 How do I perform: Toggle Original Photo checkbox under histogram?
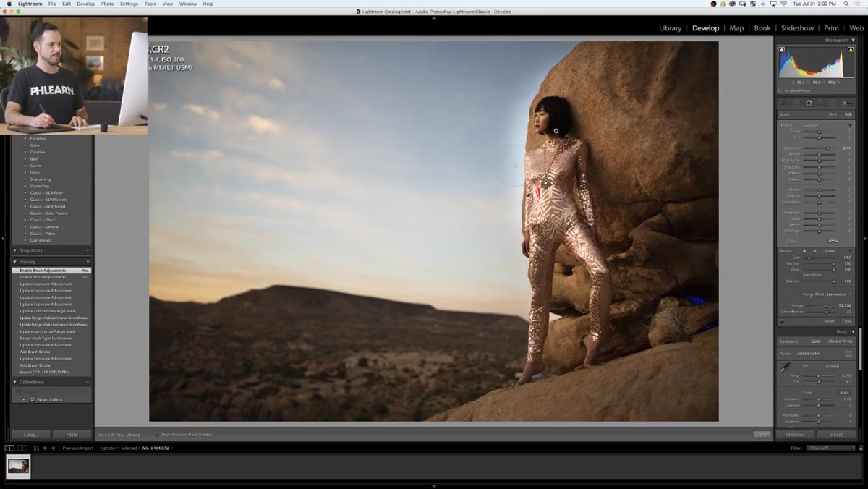(781, 90)
